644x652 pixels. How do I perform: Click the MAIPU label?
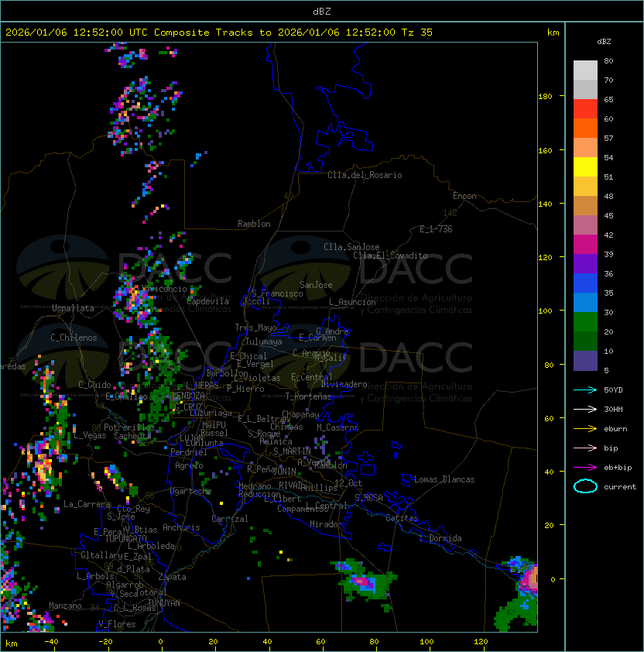tap(214, 425)
